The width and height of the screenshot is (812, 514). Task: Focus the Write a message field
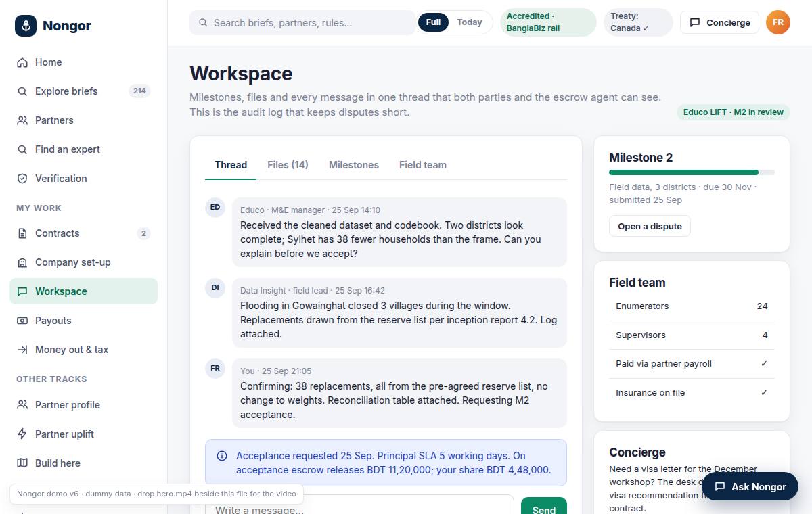[359, 506]
